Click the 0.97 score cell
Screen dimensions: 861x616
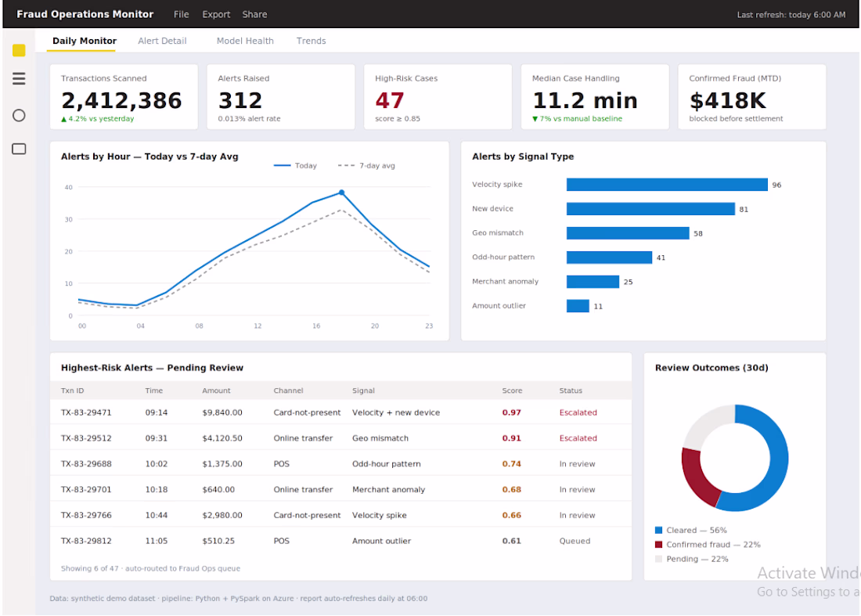(511, 412)
